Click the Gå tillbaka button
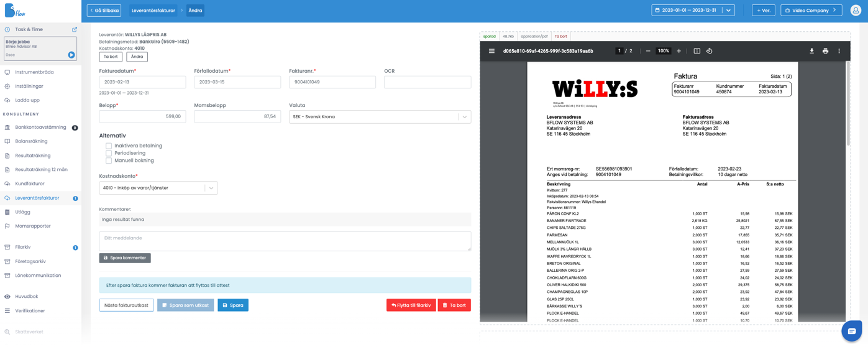Image resolution: width=868 pixels, height=349 pixels. pyautogui.click(x=104, y=11)
